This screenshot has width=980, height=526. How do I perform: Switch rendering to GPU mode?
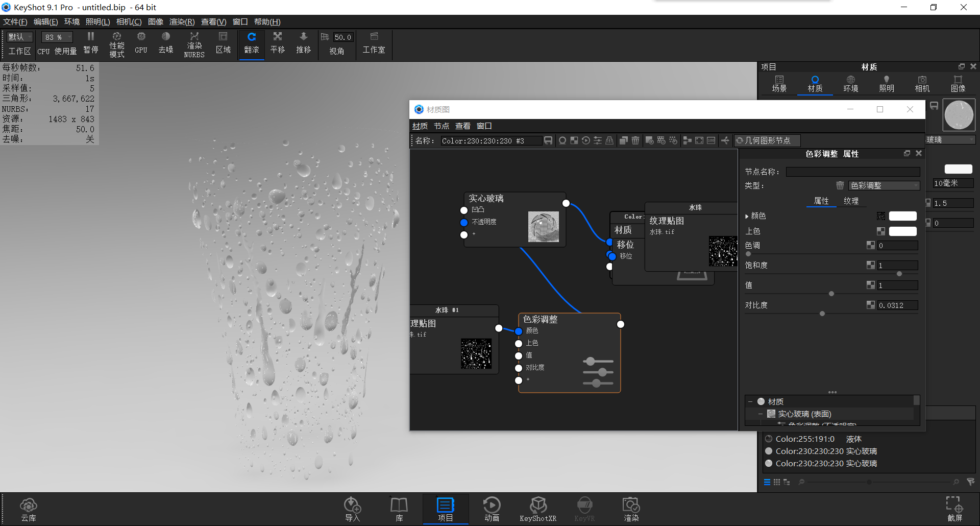pyautogui.click(x=141, y=43)
